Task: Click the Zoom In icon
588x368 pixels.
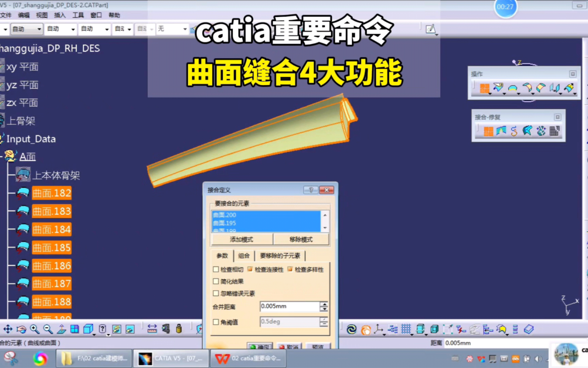Action: pyautogui.click(x=34, y=329)
